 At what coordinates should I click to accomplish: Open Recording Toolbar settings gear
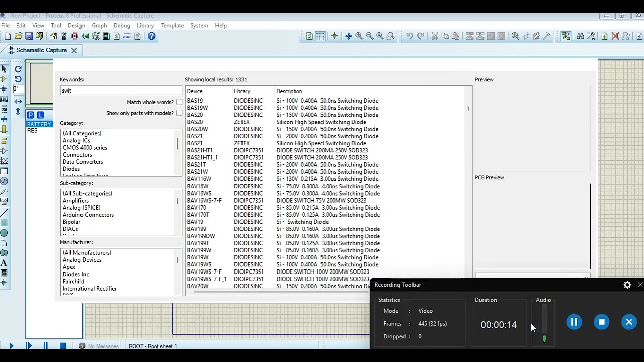tap(627, 285)
